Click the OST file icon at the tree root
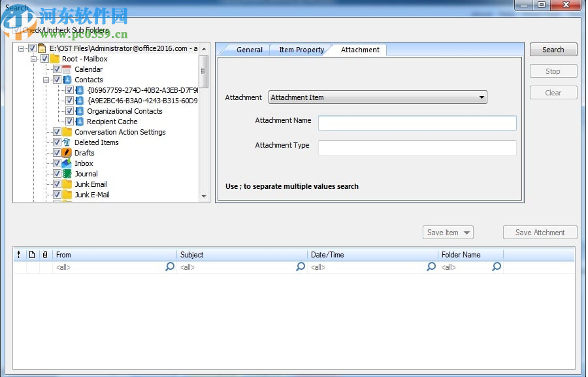Viewport: 588px width, 377px height. pyautogui.click(x=41, y=48)
